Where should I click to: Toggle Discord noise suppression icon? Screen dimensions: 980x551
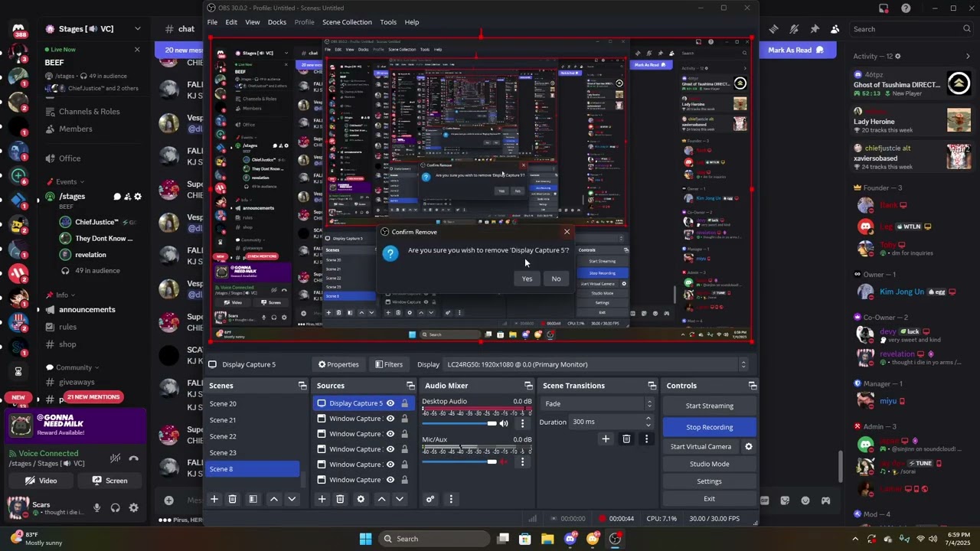[x=115, y=458]
